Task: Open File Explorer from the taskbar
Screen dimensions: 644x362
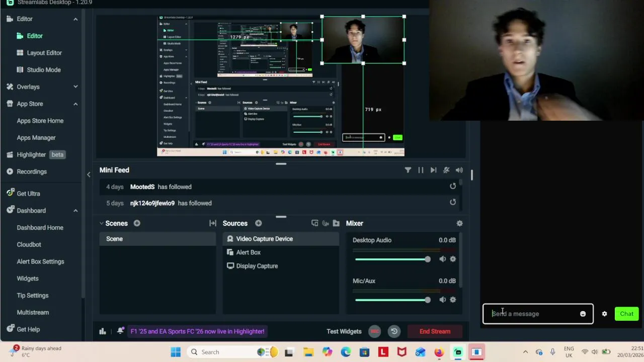Action: pyautogui.click(x=308, y=352)
